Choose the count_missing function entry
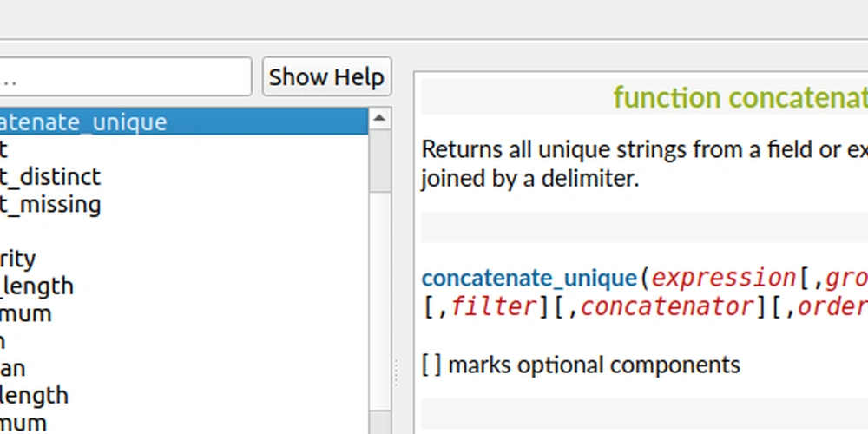This screenshot has width=868, height=434. pyautogui.click(x=50, y=205)
